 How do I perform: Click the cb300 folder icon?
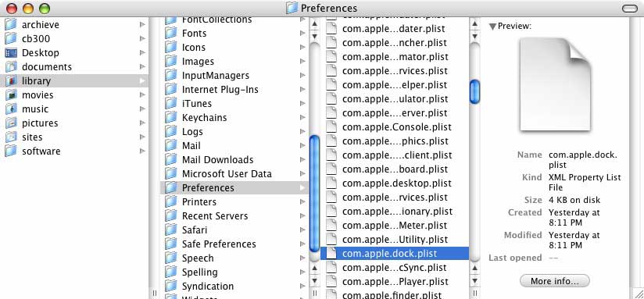pos(11,38)
